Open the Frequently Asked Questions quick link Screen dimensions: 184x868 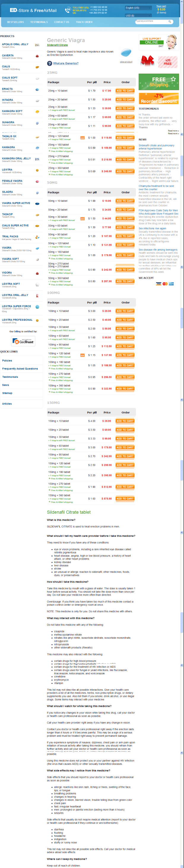click(20, 369)
